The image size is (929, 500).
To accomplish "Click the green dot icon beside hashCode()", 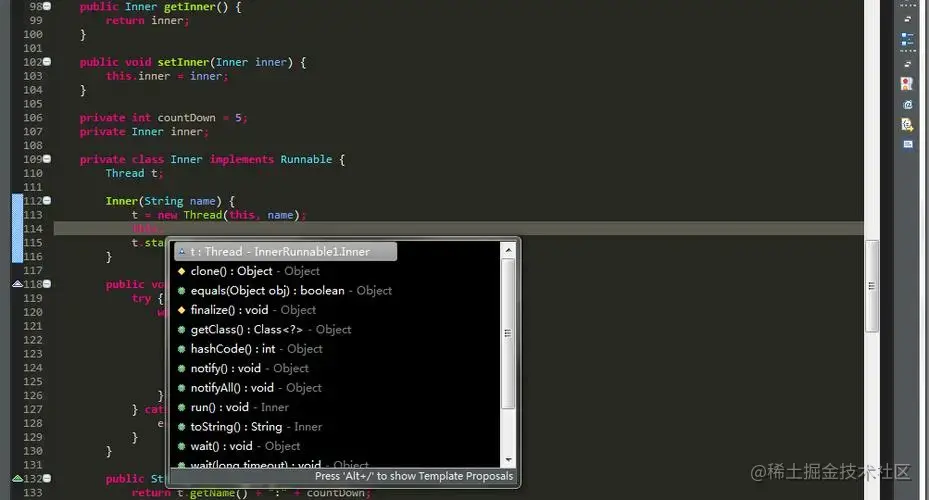I will [x=181, y=349].
